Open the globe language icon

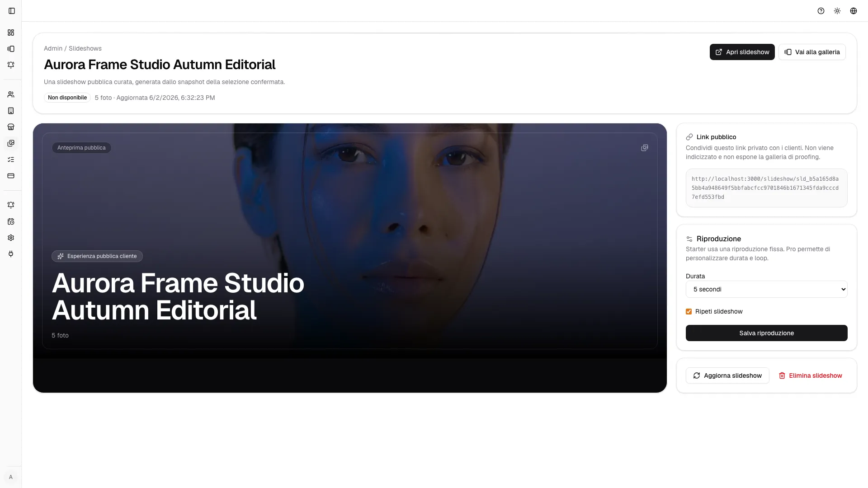pyautogui.click(x=854, y=11)
